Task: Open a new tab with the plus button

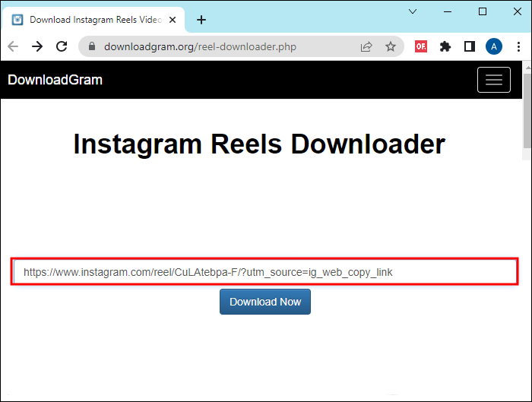Action: pos(201,20)
